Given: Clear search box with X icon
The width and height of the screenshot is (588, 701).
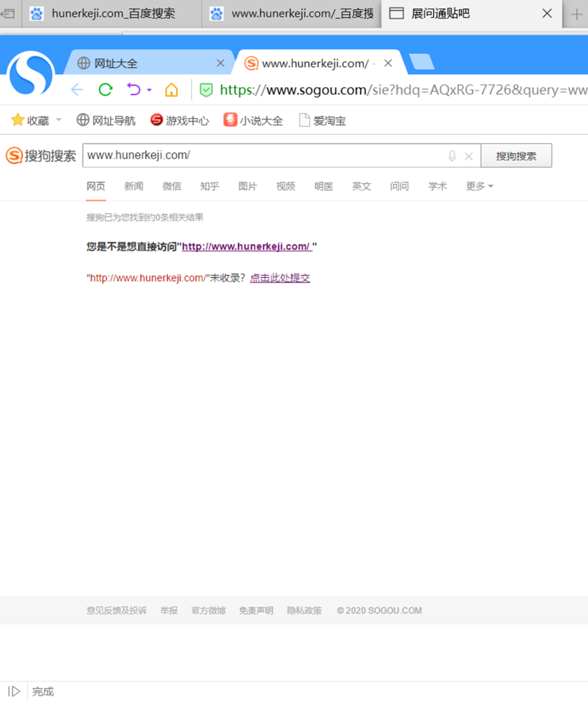Looking at the screenshot, I should tap(468, 156).
